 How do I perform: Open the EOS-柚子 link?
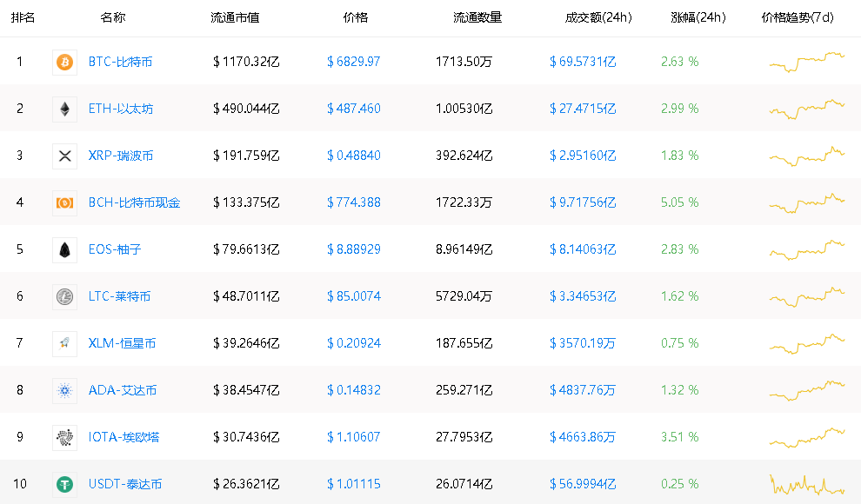point(115,249)
